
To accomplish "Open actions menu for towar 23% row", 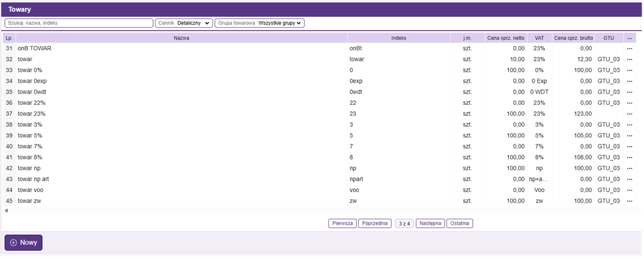I will 630,113.
